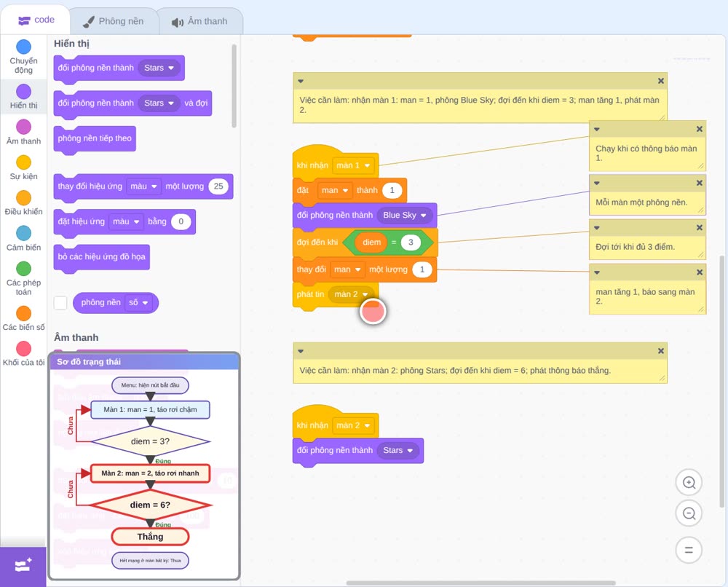Reset workspace zoom to default
The image size is (728, 587).
pos(689,550)
